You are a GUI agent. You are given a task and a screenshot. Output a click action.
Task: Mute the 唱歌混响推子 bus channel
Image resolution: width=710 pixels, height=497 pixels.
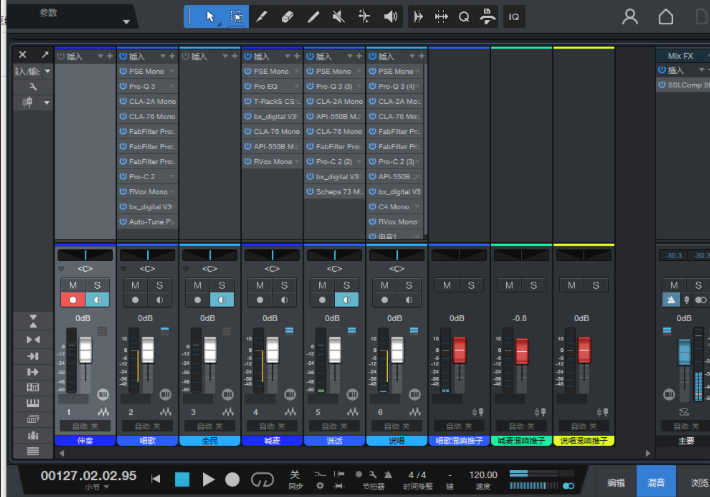tap(447, 285)
